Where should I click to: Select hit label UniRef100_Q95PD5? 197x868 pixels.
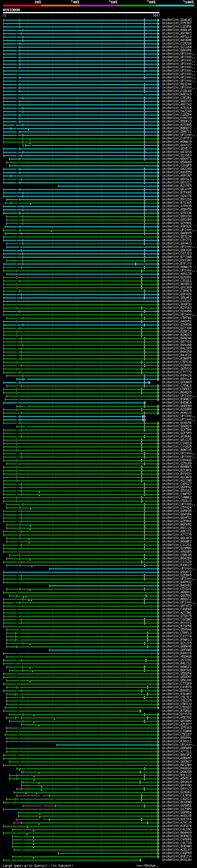point(177,511)
